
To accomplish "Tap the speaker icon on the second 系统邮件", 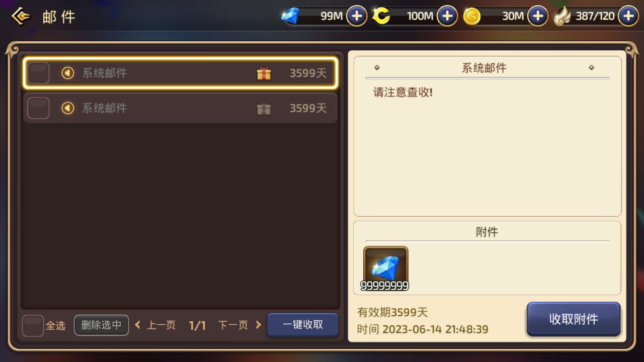I will [x=67, y=108].
